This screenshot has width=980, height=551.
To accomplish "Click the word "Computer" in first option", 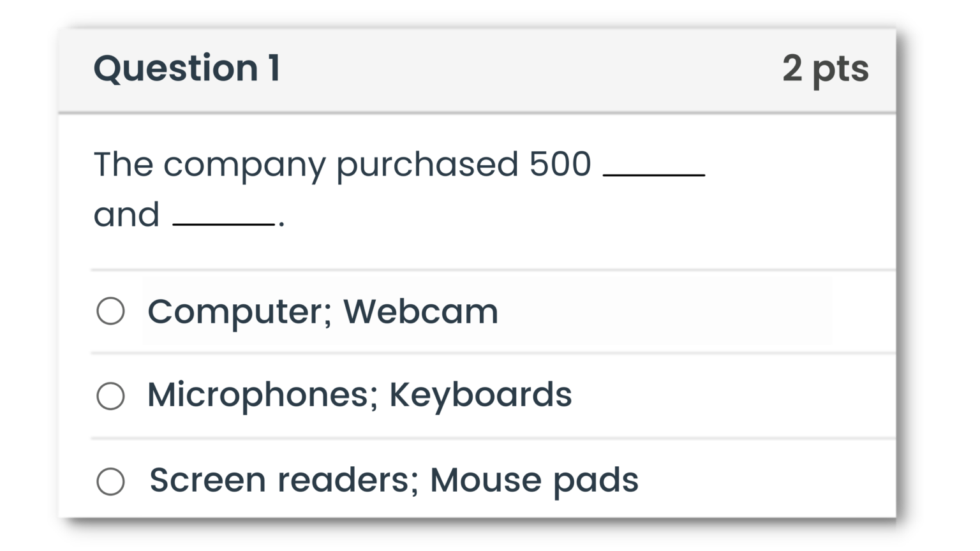I will tap(236, 311).
